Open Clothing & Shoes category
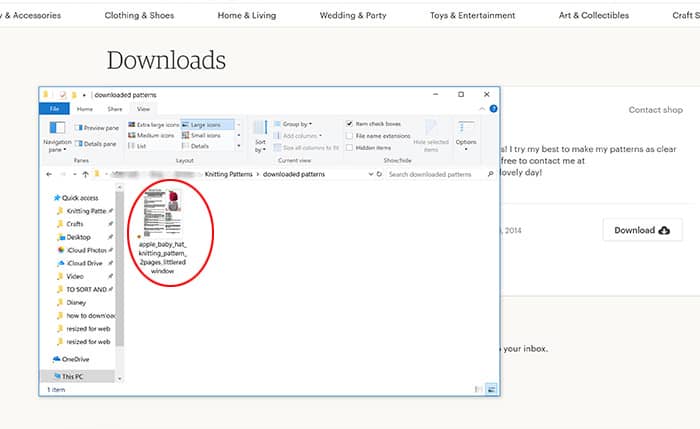 point(139,15)
